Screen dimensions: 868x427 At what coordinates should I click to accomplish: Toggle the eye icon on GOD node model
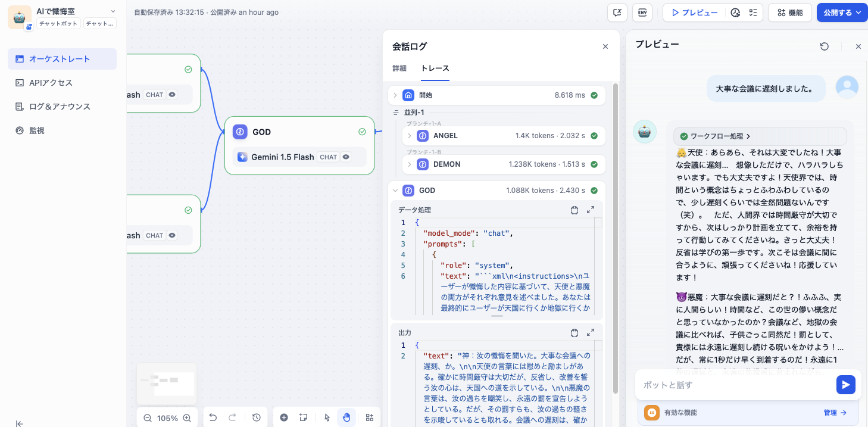[346, 157]
